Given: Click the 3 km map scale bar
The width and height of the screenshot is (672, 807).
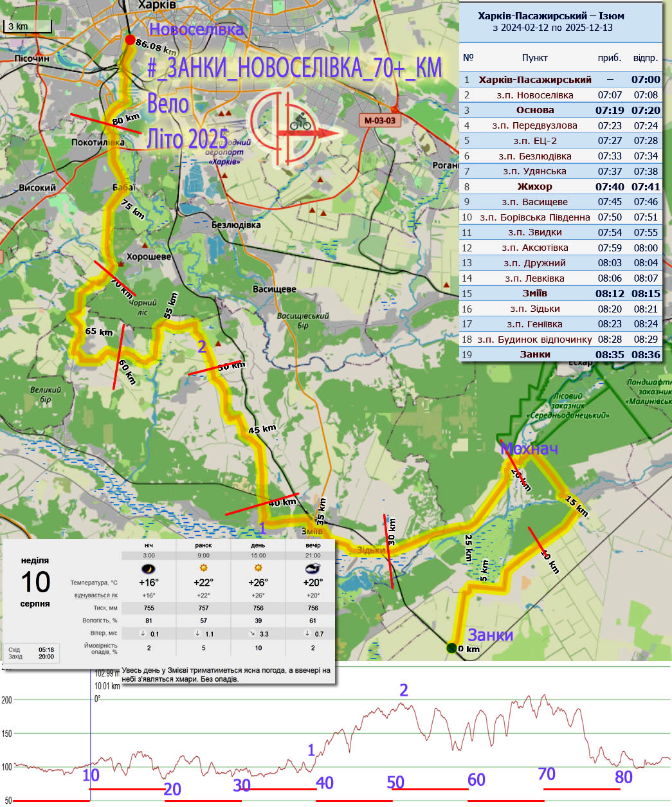Looking at the screenshot, I should pos(28,27).
